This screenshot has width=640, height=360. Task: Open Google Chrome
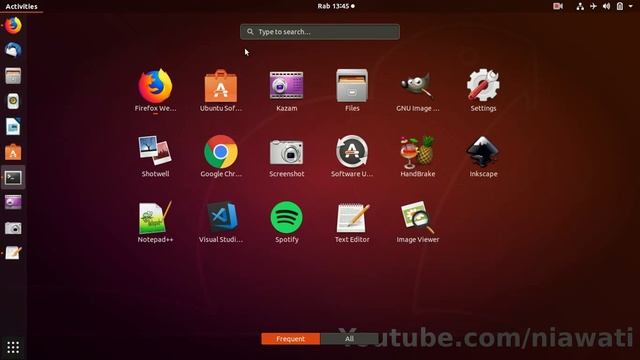coord(221,156)
